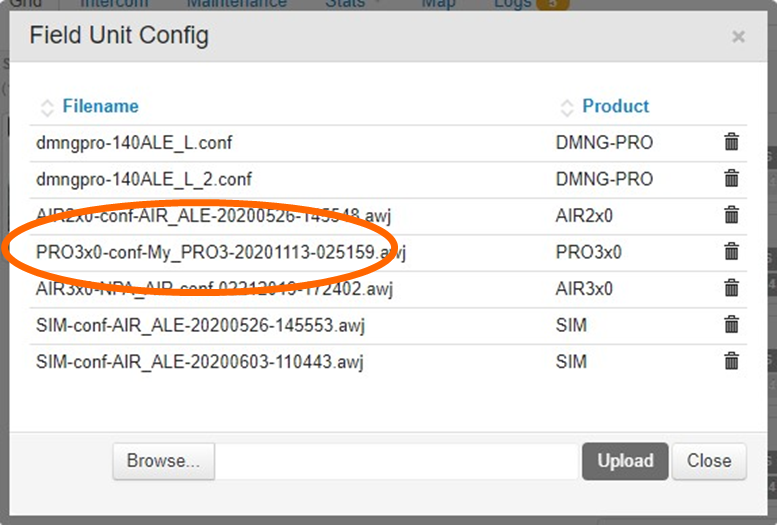The image size is (777, 525).
Task: Delete dmngpro-140ALE_L.conf with its trash icon
Action: tap(731, 142)
